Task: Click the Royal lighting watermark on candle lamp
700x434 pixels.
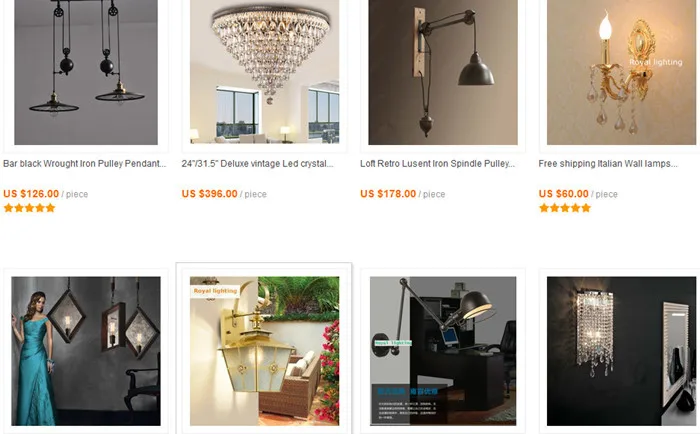Action: click(x=656, y=63)
